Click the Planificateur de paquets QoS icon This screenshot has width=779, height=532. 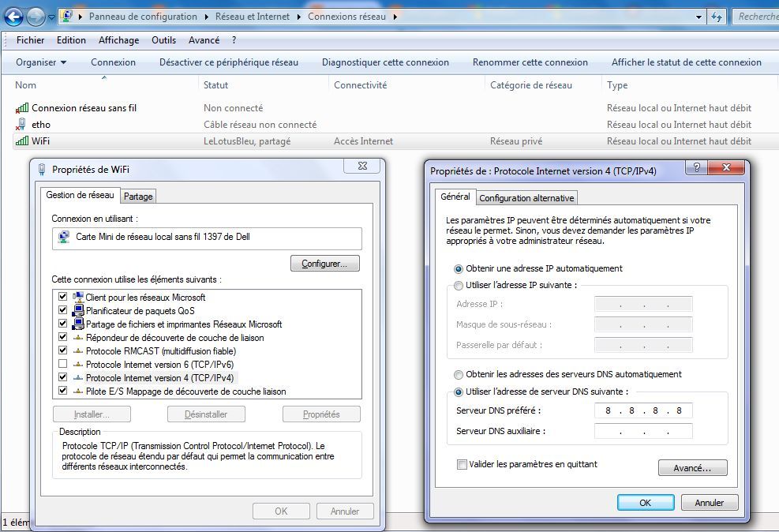pos(78,310)
